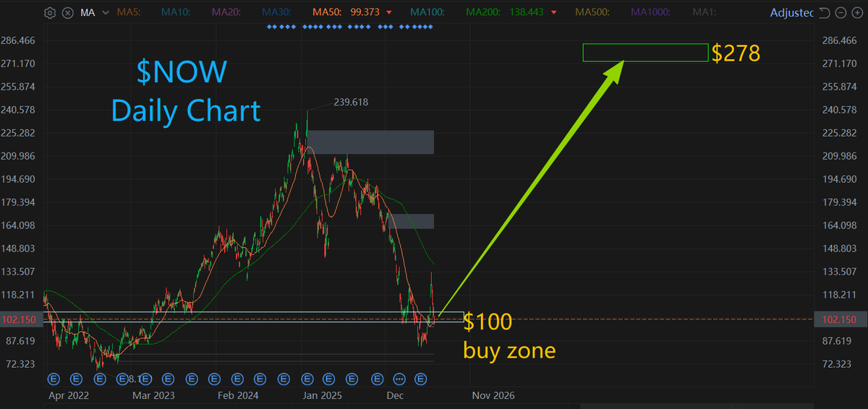Image resolution: width=868 pixels, height=409 pixels.
Task: Click the 138.443 MA200 value
Action: pyautogui.click(x=526, y=13)
